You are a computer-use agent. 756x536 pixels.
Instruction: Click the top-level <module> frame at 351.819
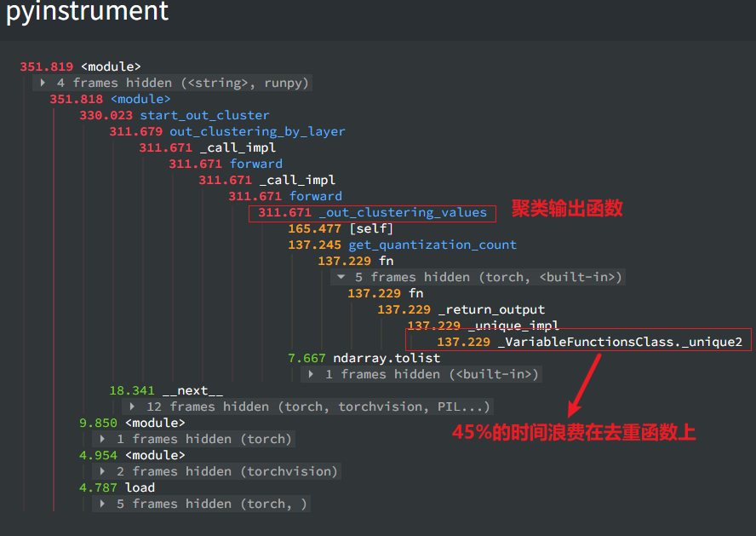[x=111, y=66]
